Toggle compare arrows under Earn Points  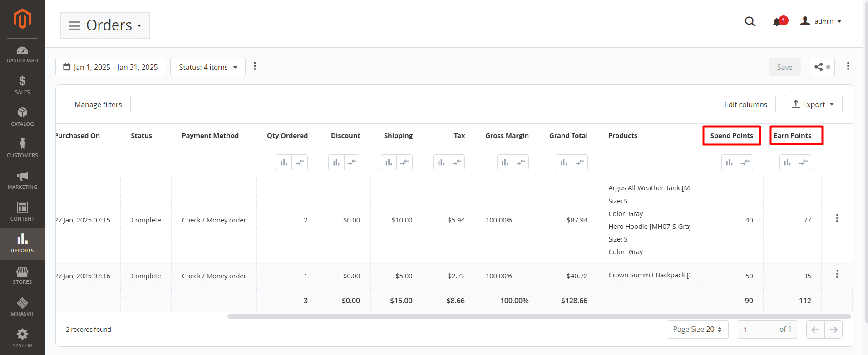click(803, 163)
